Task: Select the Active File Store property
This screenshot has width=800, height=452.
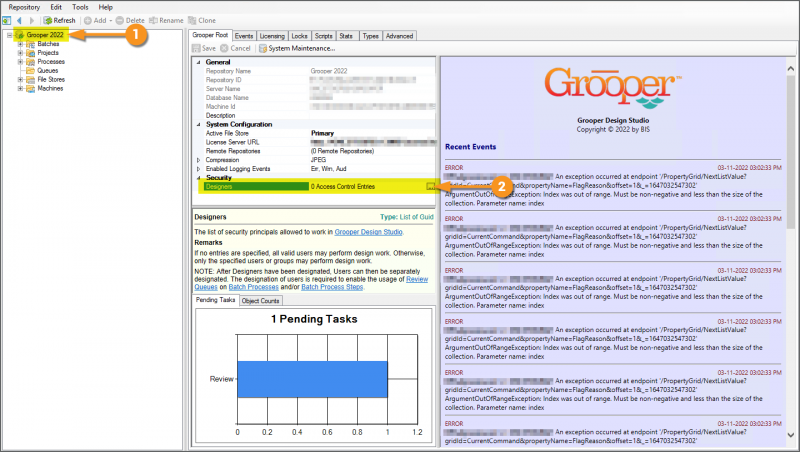Action: tap(319, 133)
